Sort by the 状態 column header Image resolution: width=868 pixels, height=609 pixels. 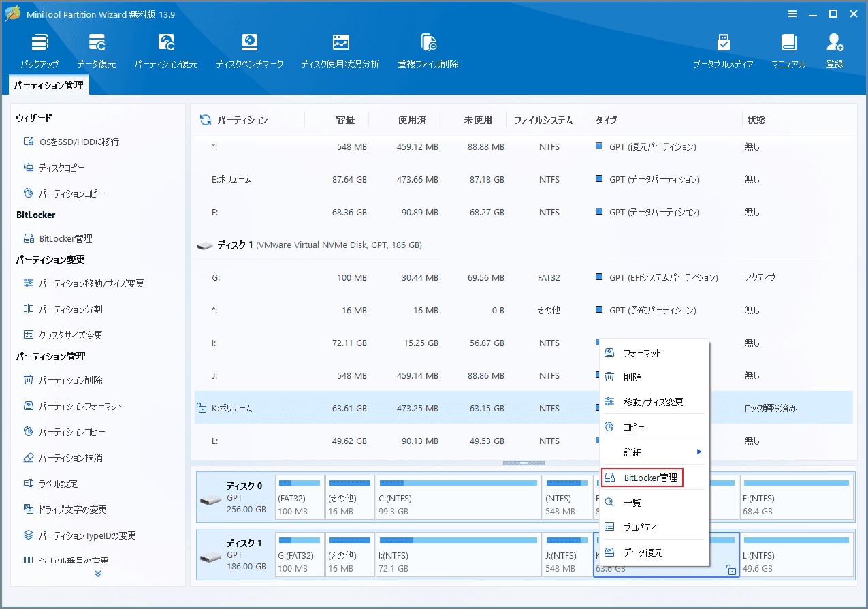tap(756, 120)
